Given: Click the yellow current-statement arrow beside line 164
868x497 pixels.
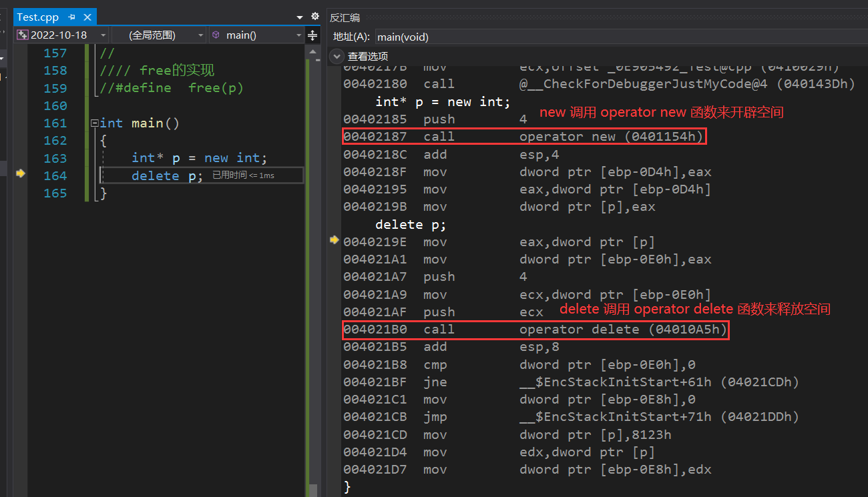Looking at the screenshot, I should click(21, 173).
